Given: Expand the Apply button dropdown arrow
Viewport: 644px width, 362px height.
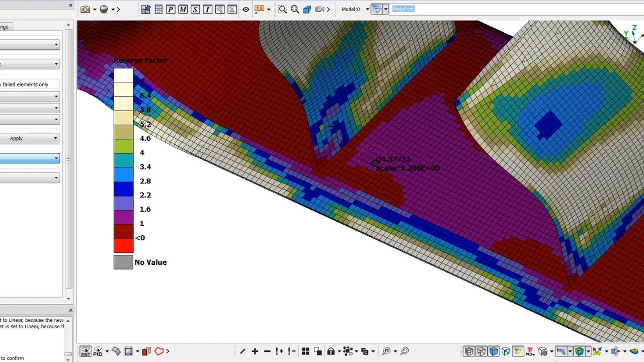Looking at the screenshot, I should 56,138.
